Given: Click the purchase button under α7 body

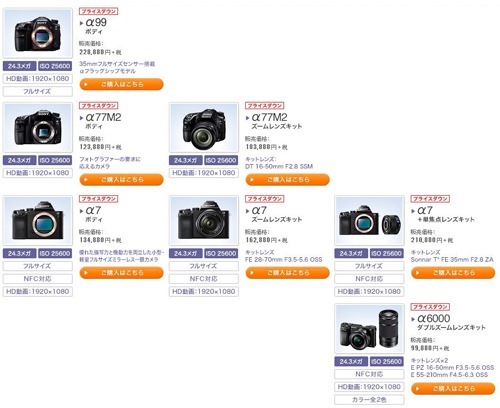Looking at the screenshot, I should click(122, 273).
